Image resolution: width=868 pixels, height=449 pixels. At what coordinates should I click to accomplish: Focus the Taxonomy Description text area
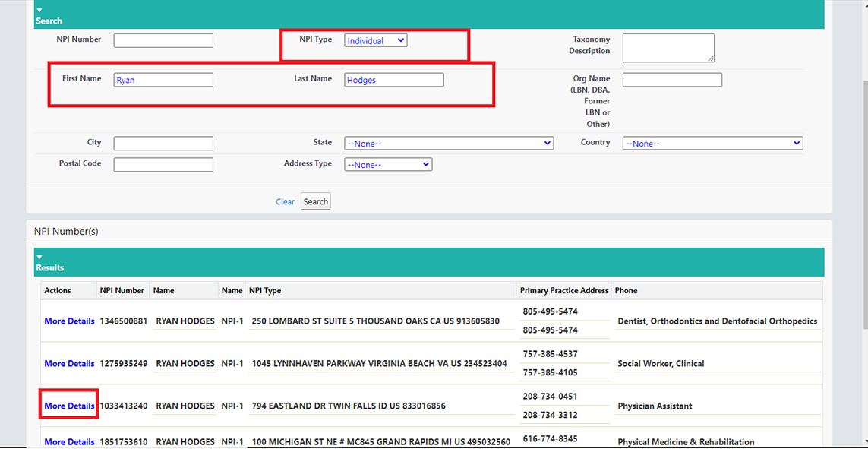click(668, 47)
